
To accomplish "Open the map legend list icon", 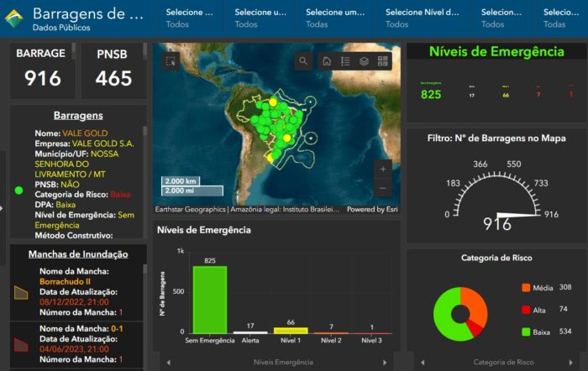I will (345, 61).
